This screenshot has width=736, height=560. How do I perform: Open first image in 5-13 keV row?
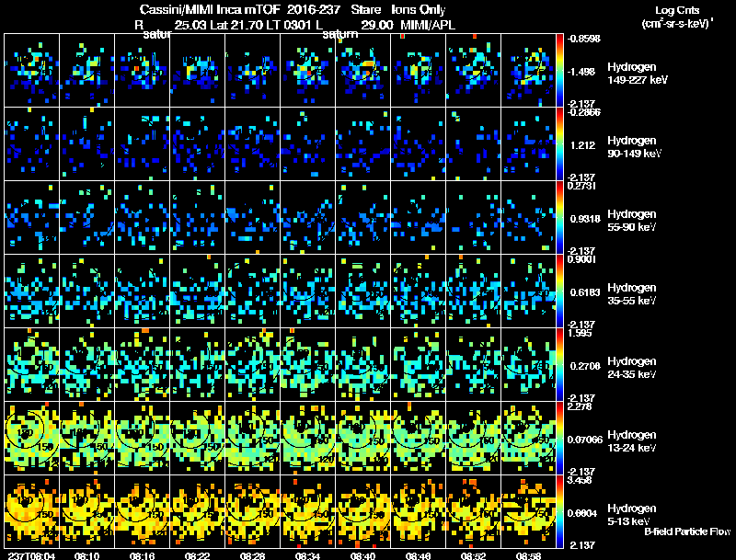[31, 511]
